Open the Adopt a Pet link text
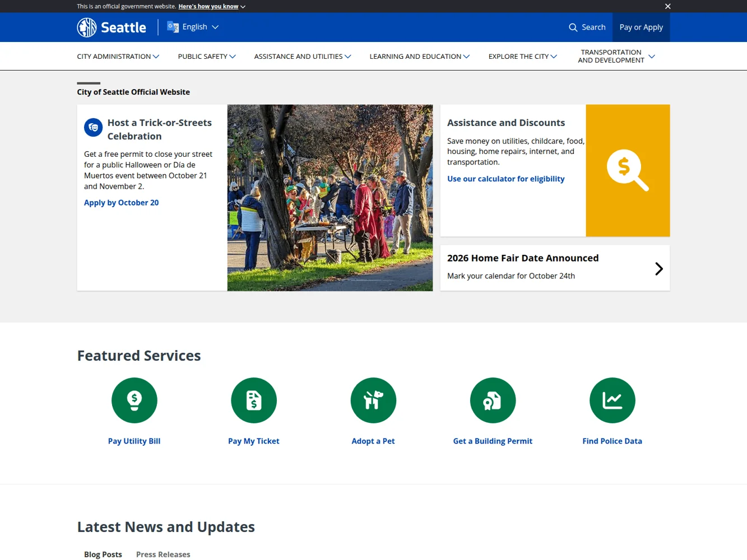 click(373, 441)
